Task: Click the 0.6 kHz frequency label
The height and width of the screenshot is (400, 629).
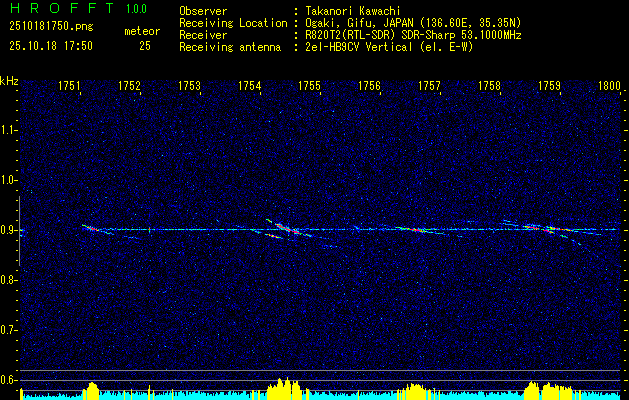Action: click(9, 380)
